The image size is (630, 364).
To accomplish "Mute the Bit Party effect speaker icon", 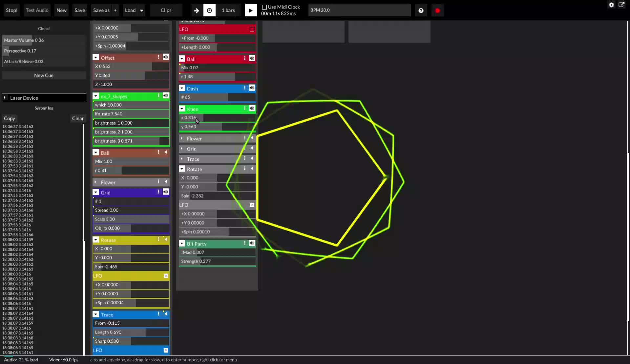I will 252,243.
